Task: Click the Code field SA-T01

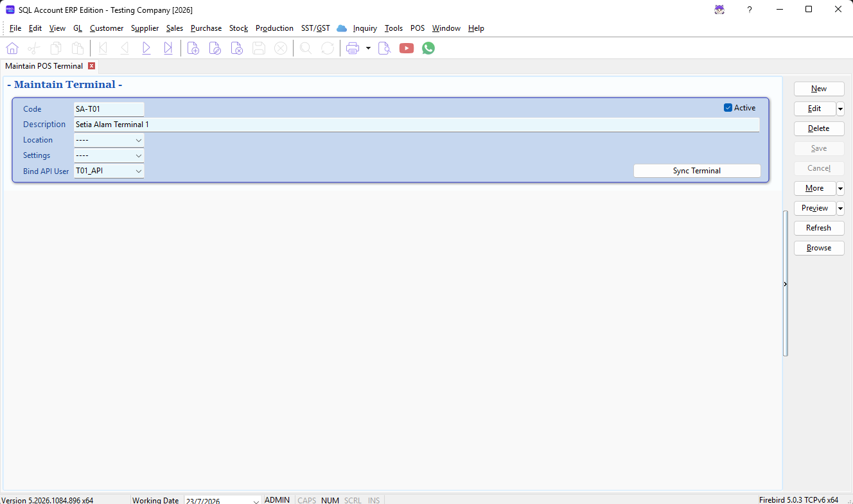Action: pos(109,109)
